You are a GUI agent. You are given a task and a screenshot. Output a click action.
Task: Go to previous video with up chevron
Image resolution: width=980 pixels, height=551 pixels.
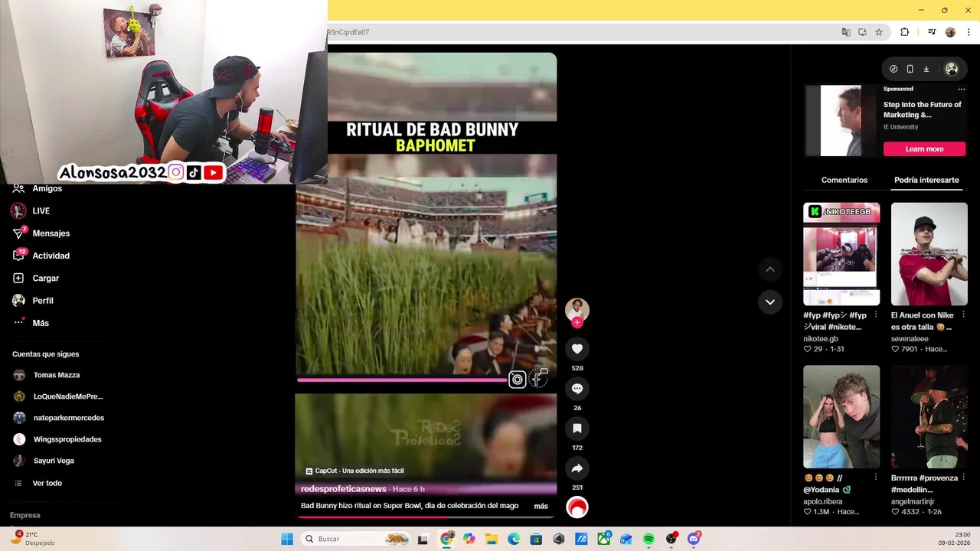coord(770,269)
